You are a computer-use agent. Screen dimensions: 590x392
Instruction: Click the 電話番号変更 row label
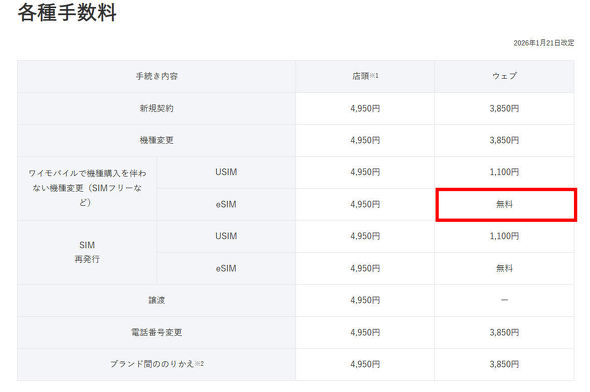point(157,333)
